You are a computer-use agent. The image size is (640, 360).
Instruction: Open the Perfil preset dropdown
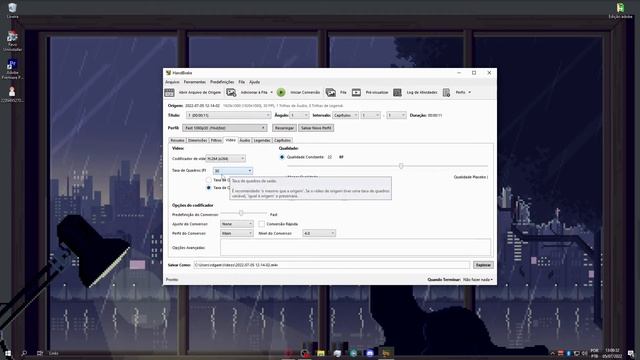point(224,128)
